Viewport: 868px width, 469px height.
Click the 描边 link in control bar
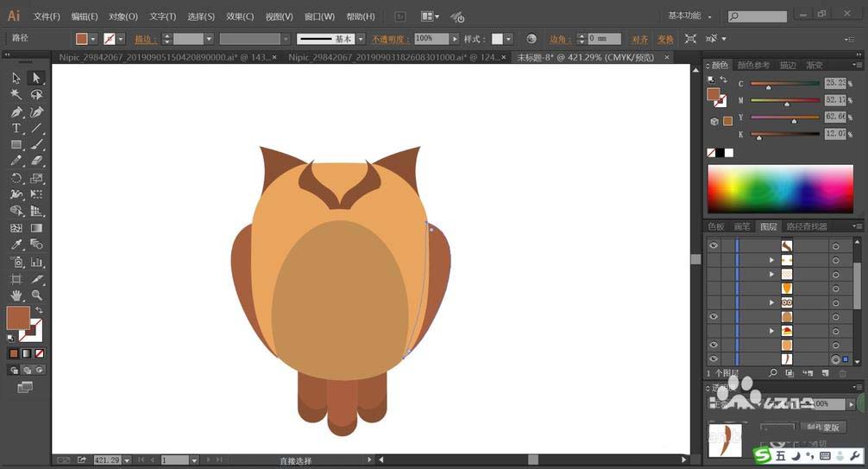pos(146,39)
